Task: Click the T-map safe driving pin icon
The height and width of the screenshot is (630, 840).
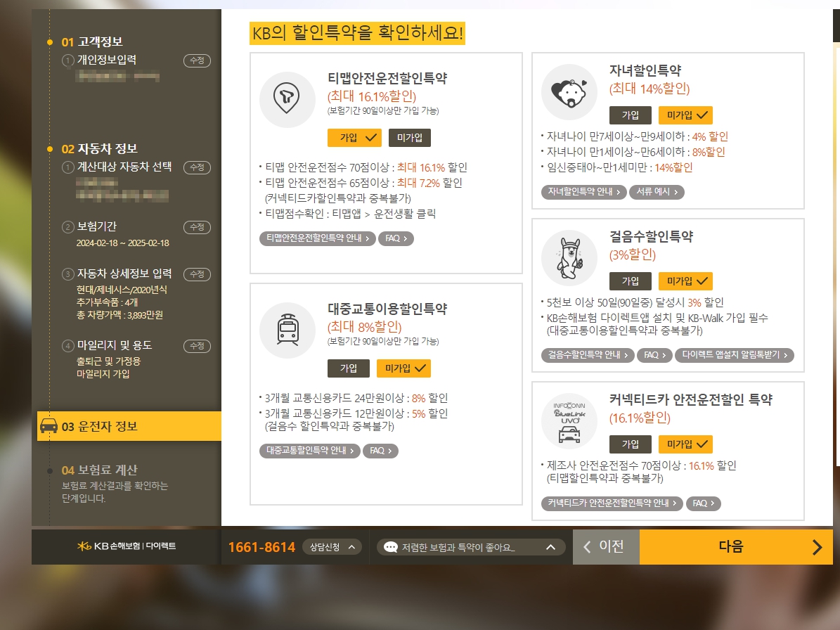Action: 287,98
